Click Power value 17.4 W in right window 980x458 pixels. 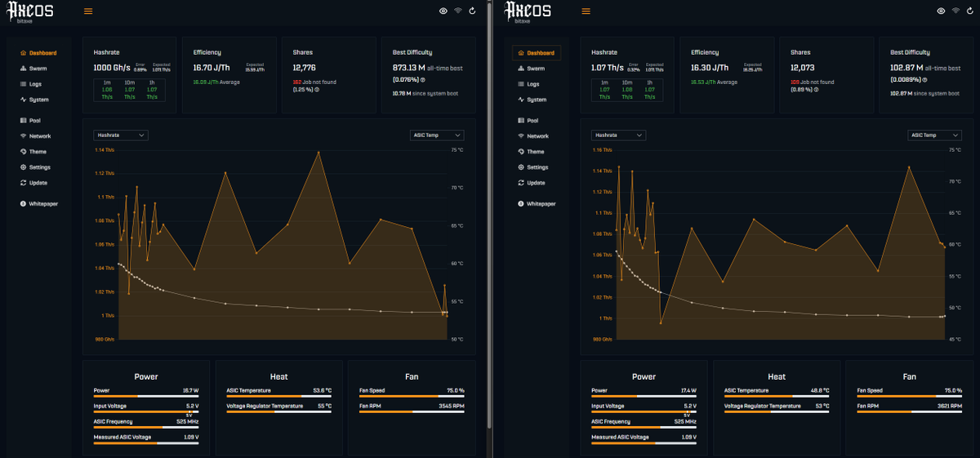tap(688, 390)
